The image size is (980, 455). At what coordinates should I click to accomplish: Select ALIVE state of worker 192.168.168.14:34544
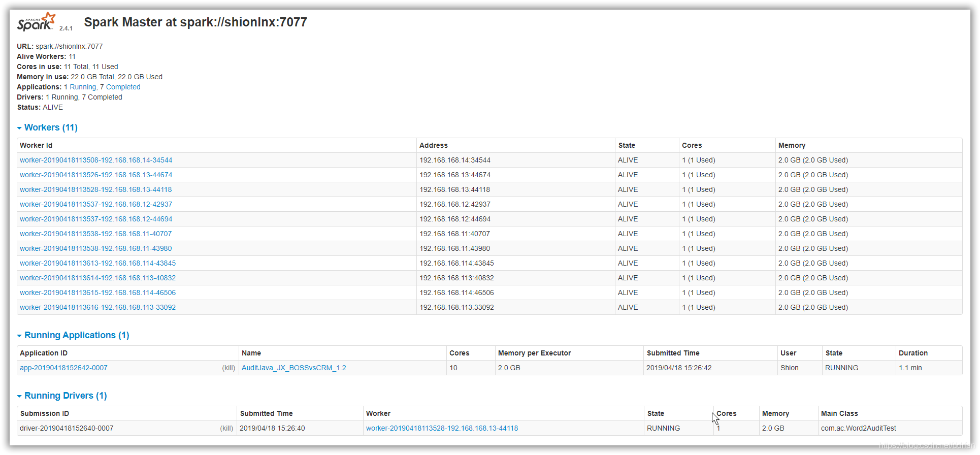click(628, 160)
